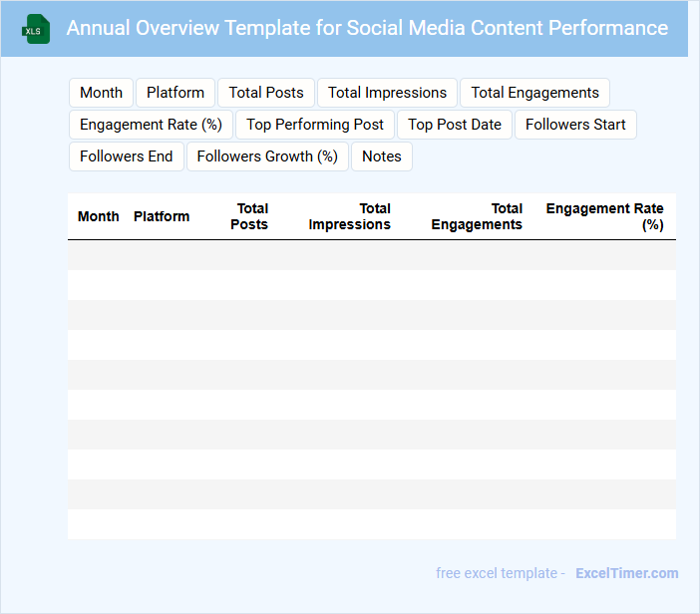700x614 pixels.
Task: Click the Followers Growth (%) tag
Action: (267, 156)
